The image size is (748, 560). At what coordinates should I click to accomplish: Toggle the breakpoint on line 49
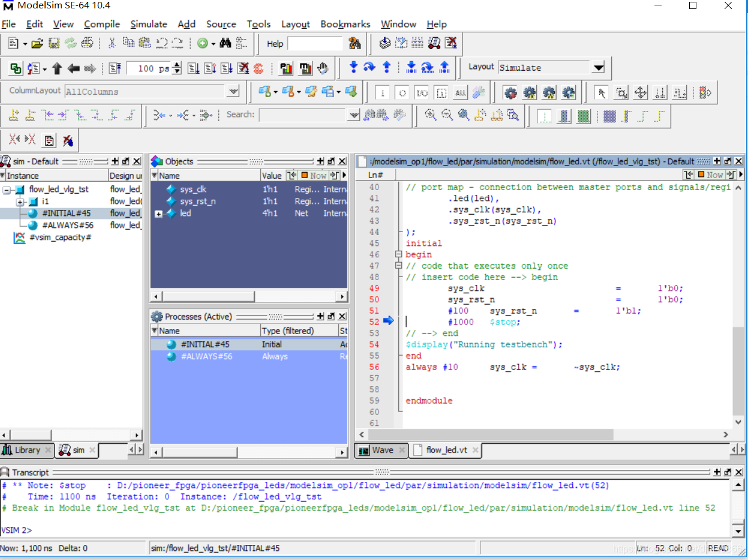click(x=374, y=288)
